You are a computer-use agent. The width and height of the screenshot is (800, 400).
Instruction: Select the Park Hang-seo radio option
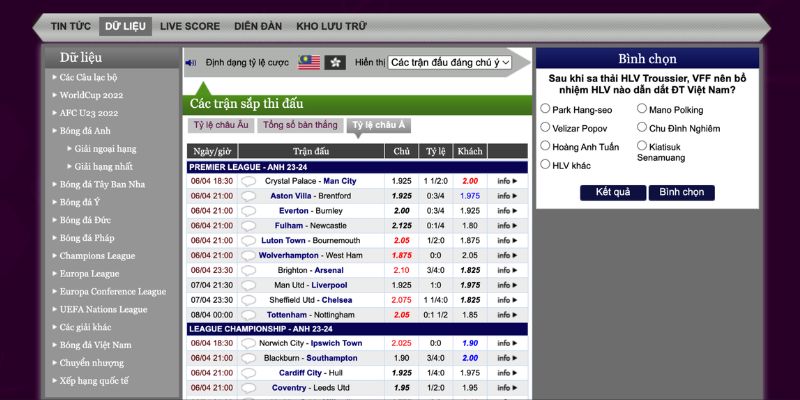pos(545,109)
